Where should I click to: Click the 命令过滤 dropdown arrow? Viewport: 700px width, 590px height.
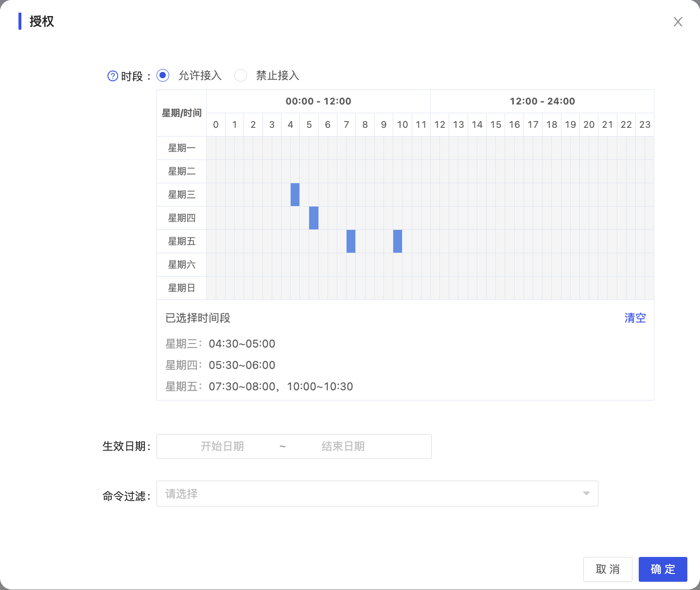coord(586,494)
